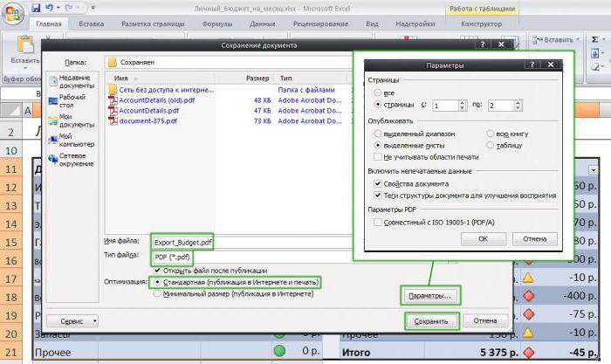Open Сетевое окружение in the places bar

click(x=72, y=160)
